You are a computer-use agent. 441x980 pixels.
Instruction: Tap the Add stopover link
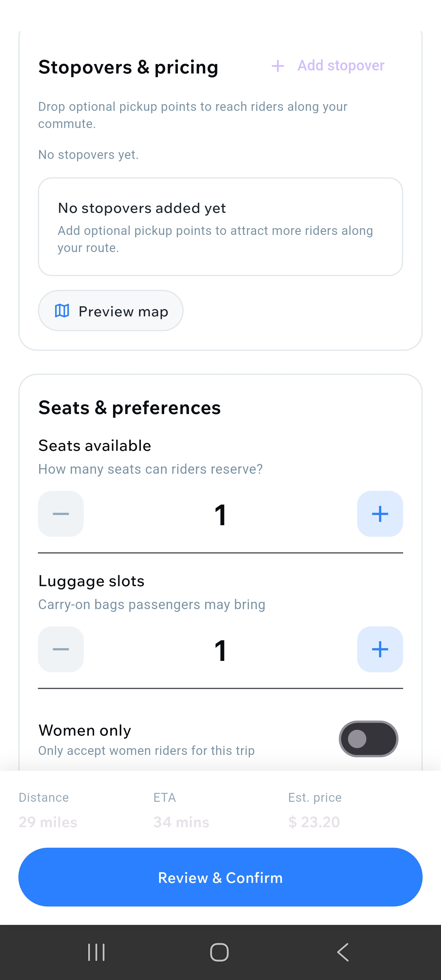click(340, 66)
